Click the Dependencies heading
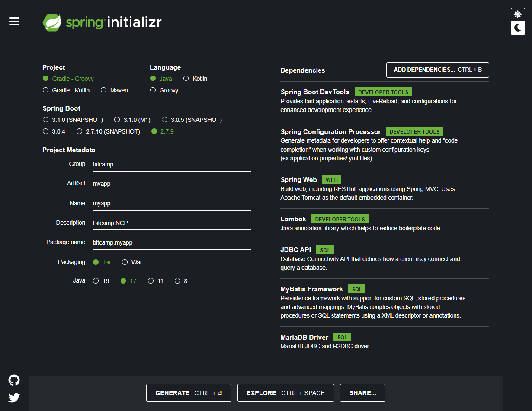The image size is (532, 411). [303, 70]
